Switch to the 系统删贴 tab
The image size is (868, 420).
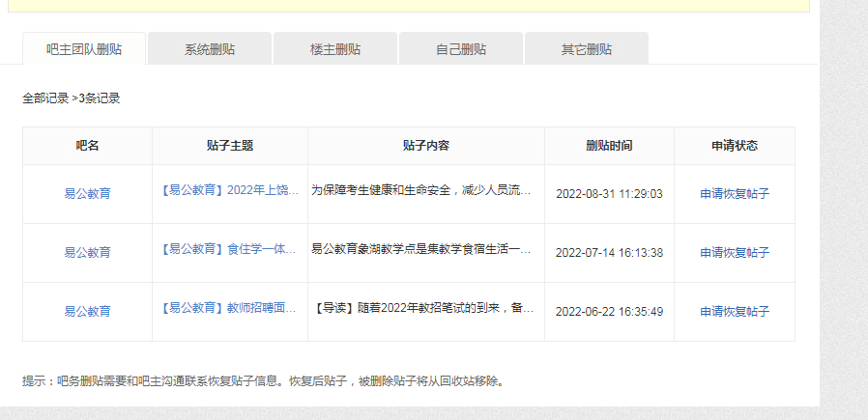click(210, 49)
